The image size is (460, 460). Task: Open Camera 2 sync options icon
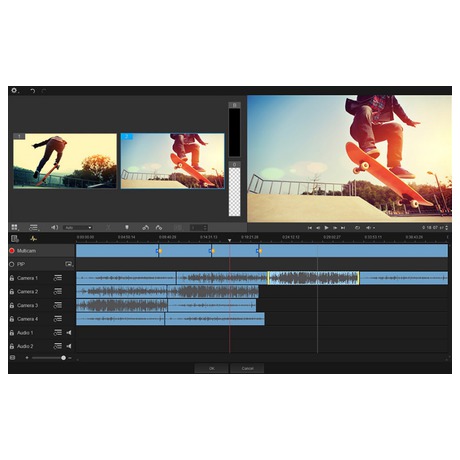58,292
